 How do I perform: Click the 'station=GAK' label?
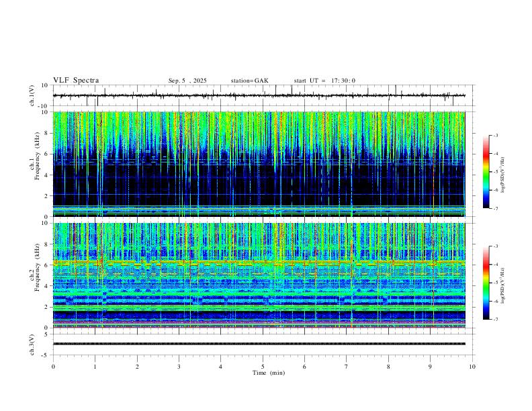coord(249,81)
